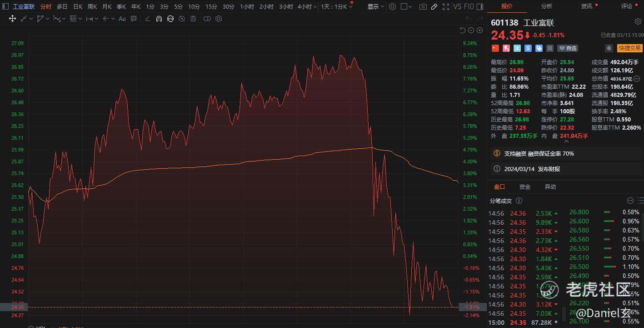This screenshot has width=644, height=328.
Task: Undo the last drawing action
Action: coord(469,19)
